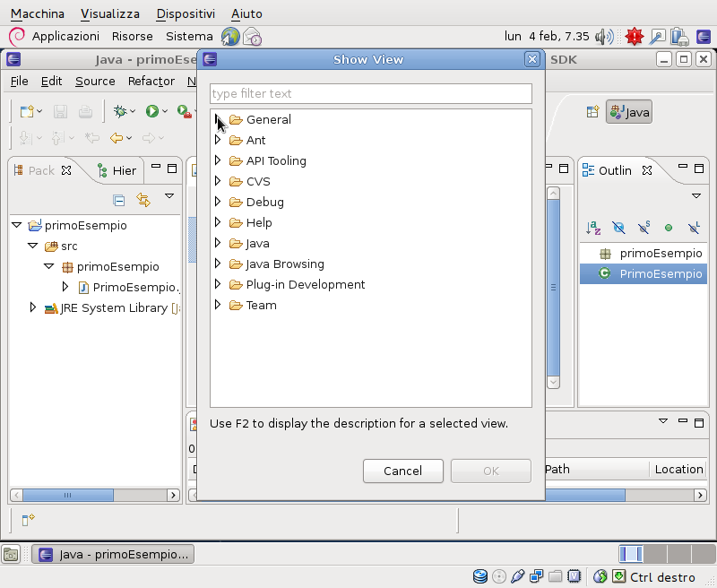The height and width of the screenshot is (588, 717).
Task: Click the red update notifier icon
Action: 635,37
